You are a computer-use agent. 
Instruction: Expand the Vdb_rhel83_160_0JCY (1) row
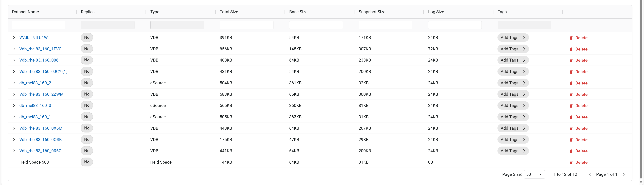pos(14,72)
